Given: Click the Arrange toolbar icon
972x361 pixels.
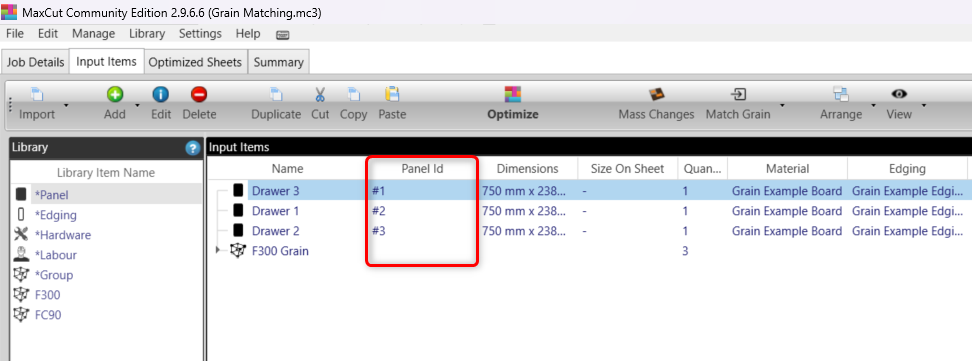Looking at the screenshot, I should click(x=841, y=94).
